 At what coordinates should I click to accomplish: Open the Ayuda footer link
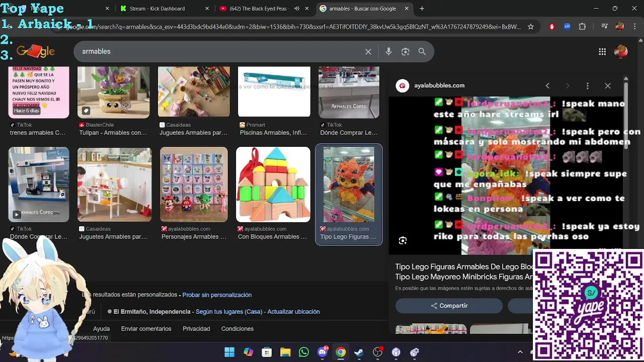click(x=101, y=329)
